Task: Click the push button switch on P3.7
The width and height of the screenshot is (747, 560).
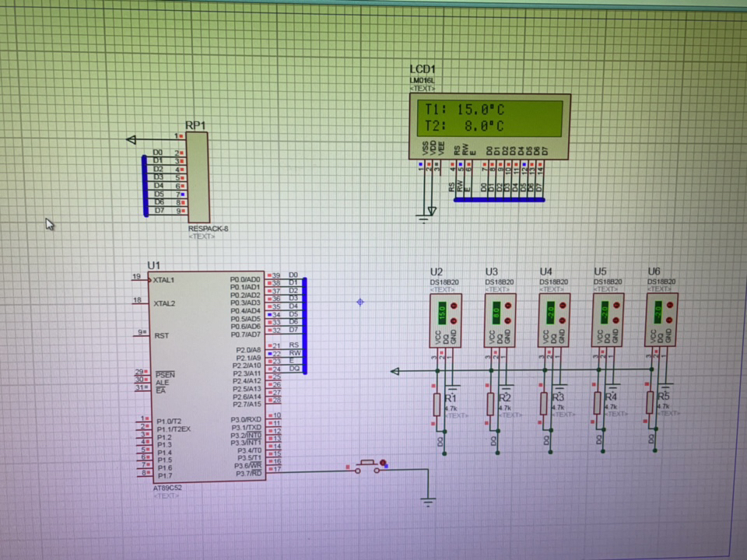Action: 367,467
